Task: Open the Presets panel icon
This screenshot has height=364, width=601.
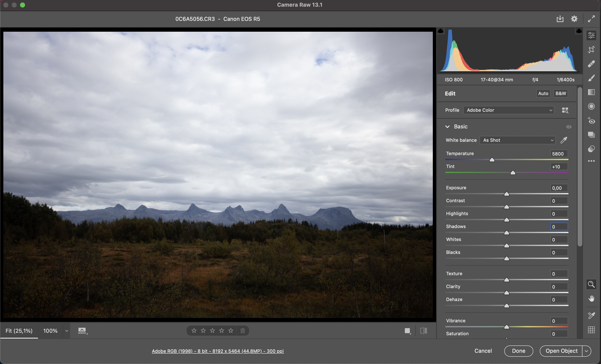Action: pos(591,149)
